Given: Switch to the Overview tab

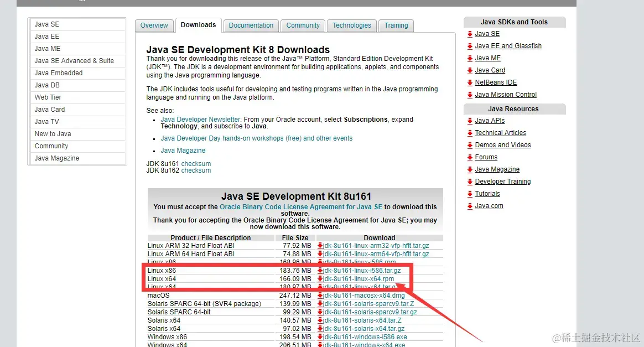Looking at the screenshot, I should pos(154,25).
